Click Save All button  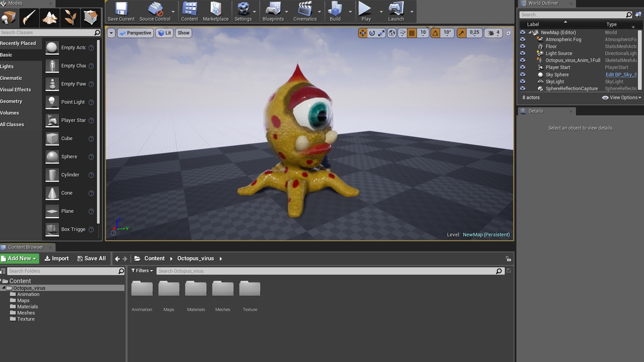tap(92, 258)
